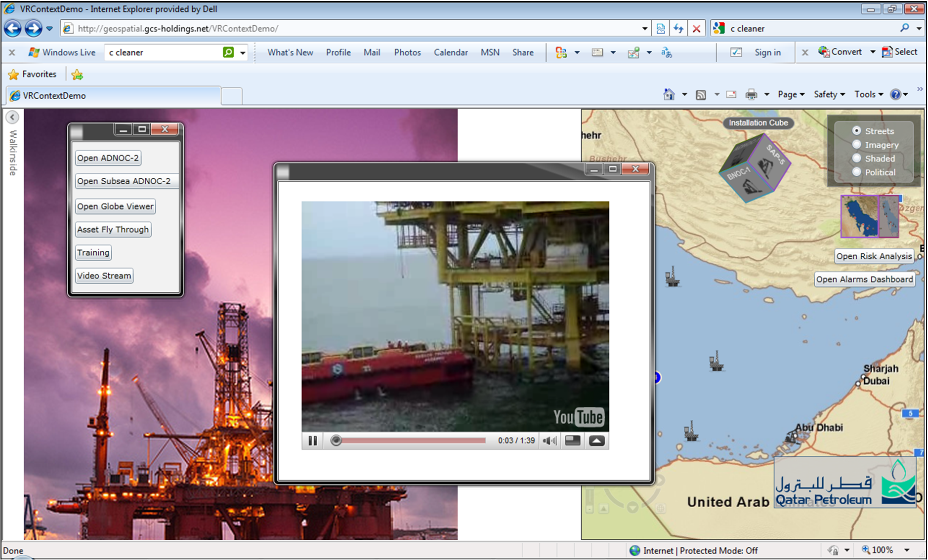
Task: Select the Shaded map option
Action: point(857,159)
